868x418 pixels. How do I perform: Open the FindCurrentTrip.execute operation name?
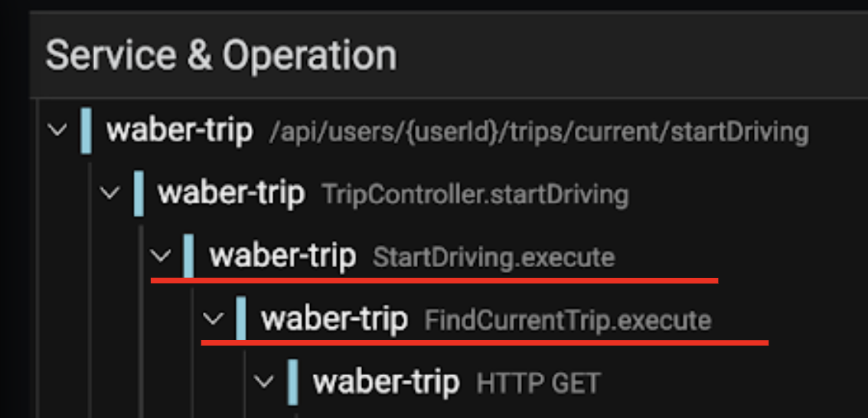pyautogui.click(x=567, y=320)
